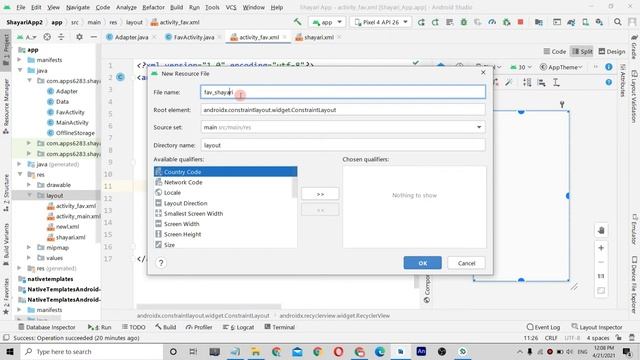Open API level 30 dropdown in design toolbar
This screenshot has height=360, width=640.
(521, 67)
